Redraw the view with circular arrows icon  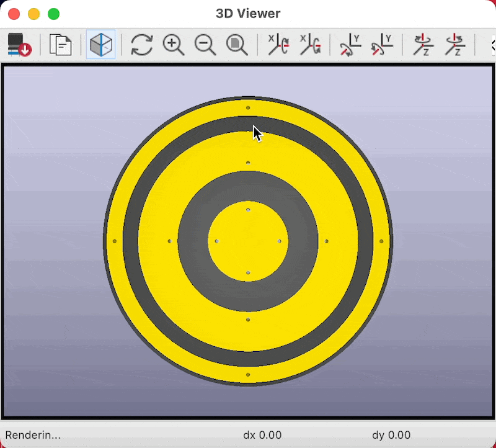(x=141, y=45)
